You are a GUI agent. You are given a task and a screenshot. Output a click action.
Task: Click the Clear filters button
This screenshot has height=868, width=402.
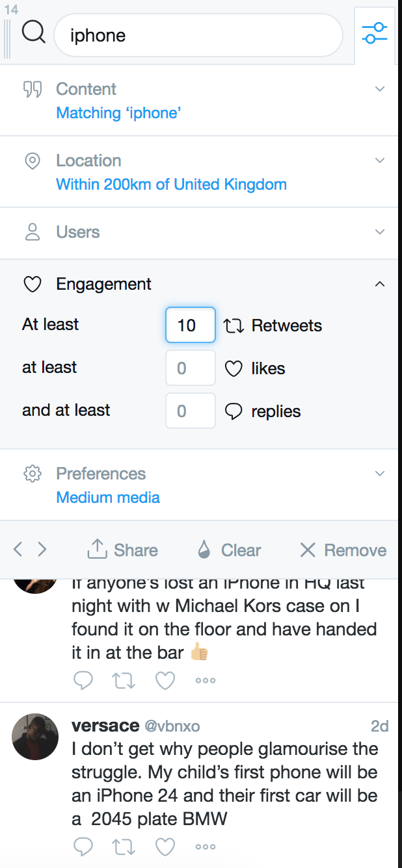click(x=229, y=550)
